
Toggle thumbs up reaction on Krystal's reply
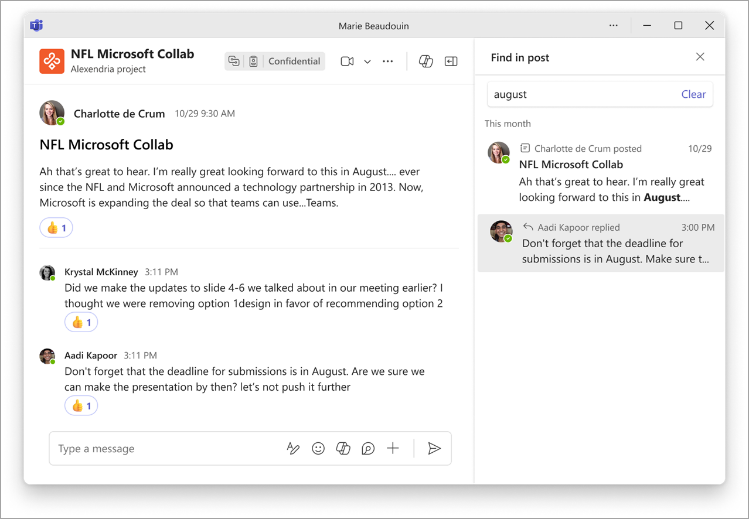pos(81,322)
